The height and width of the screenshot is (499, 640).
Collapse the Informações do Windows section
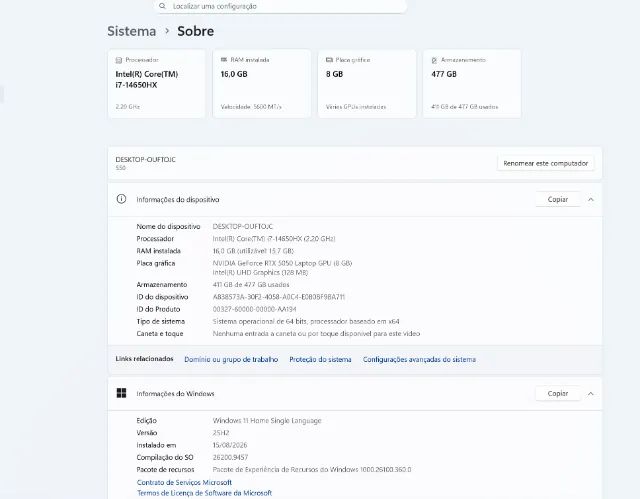(x=591, y=394)
